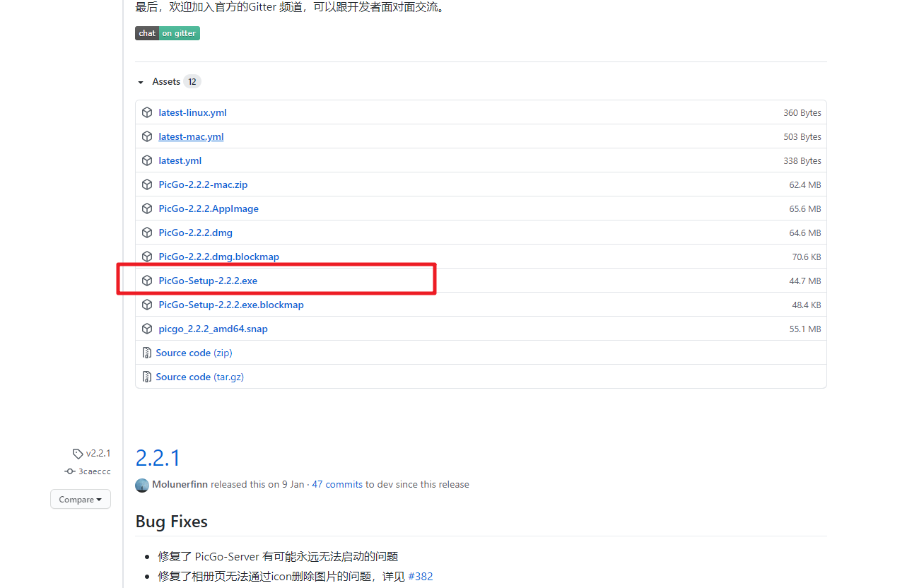
Task: Click package icon beside PicGo-2.2.2.AppImage
Action: [147, 208]
